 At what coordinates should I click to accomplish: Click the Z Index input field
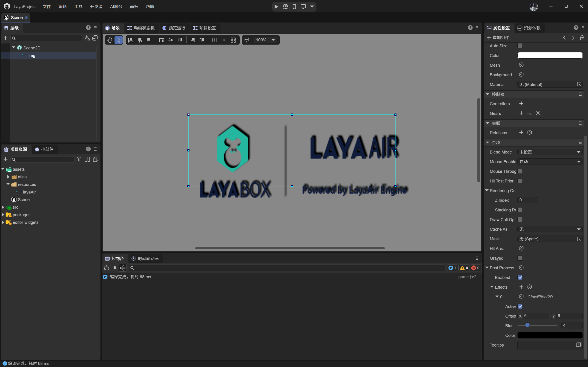pyautogui.click(x=527, y=200)
